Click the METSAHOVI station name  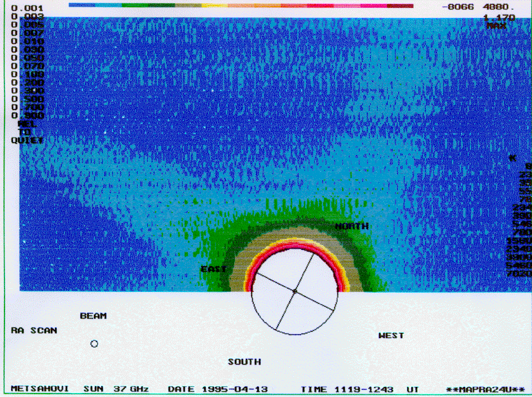pos(40,389)
